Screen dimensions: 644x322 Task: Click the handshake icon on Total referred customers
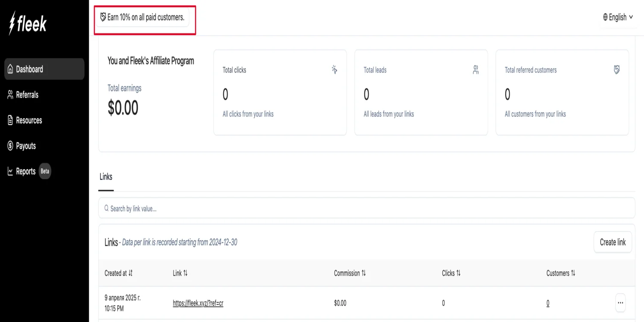[617, 70]
